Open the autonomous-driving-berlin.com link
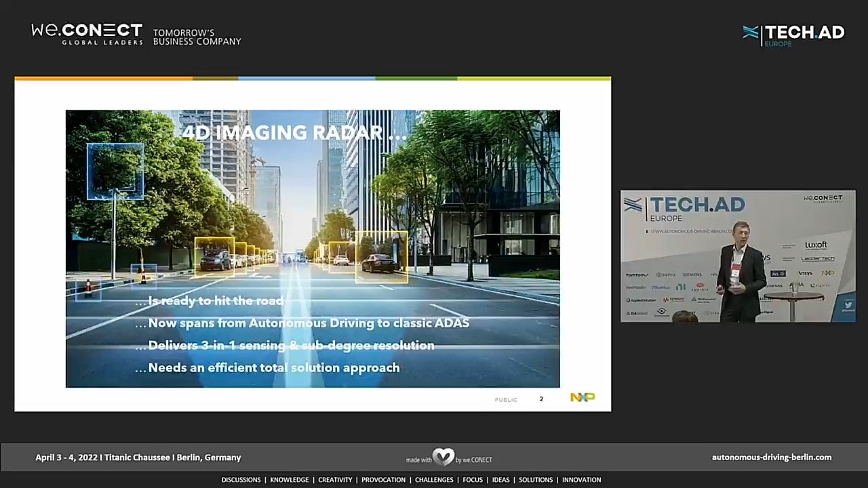This screenshot has height=488, width=868. click(x=771, y=457)
